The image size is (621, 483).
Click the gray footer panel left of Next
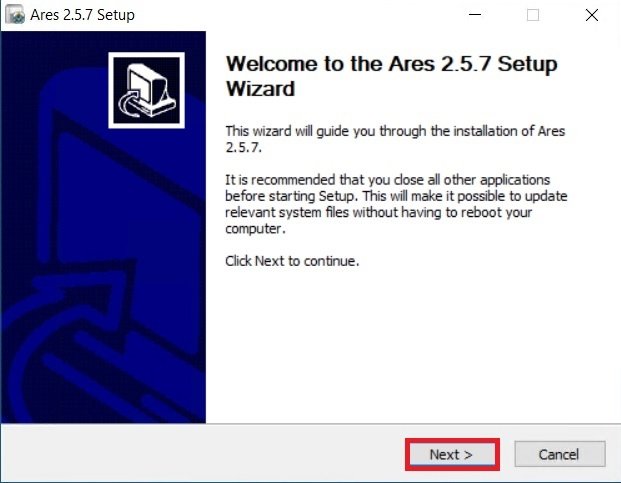pyautogui.click(x=202, y=454)
